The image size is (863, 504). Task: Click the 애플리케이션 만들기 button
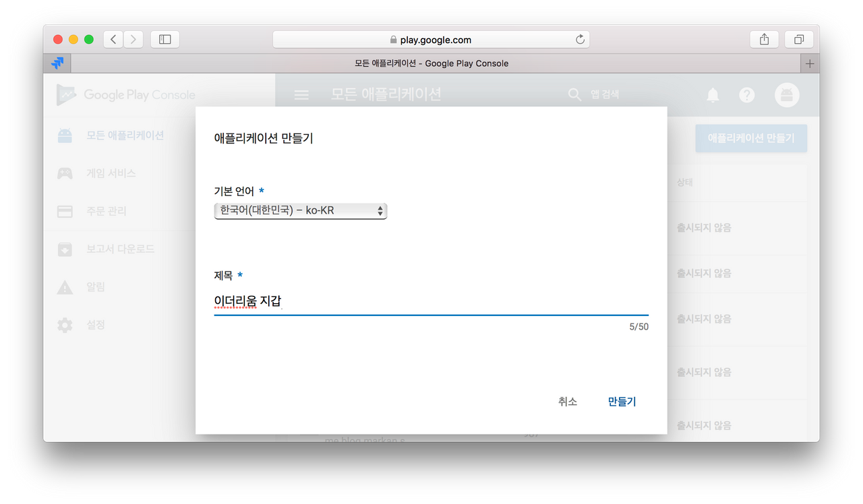click(750, 138)
